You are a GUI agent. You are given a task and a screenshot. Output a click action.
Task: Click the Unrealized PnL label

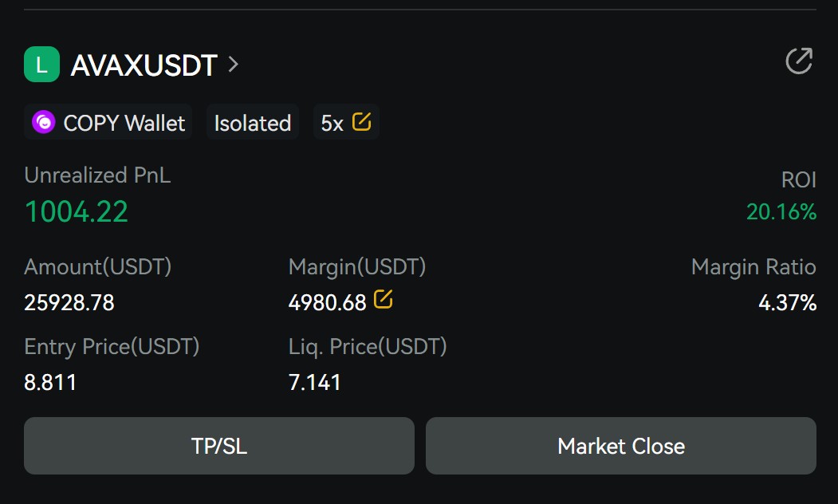tap(97, 175)
